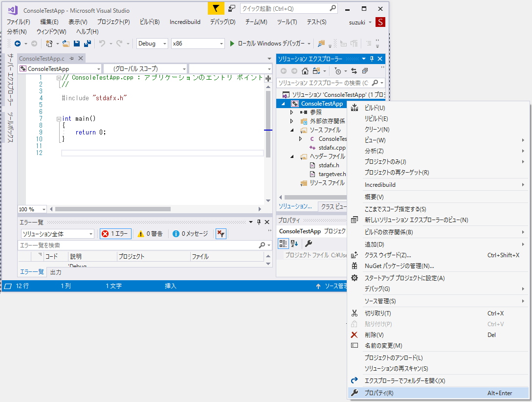
Task: Select プロパティ(R) in the context menu
Action: (379, 393)
